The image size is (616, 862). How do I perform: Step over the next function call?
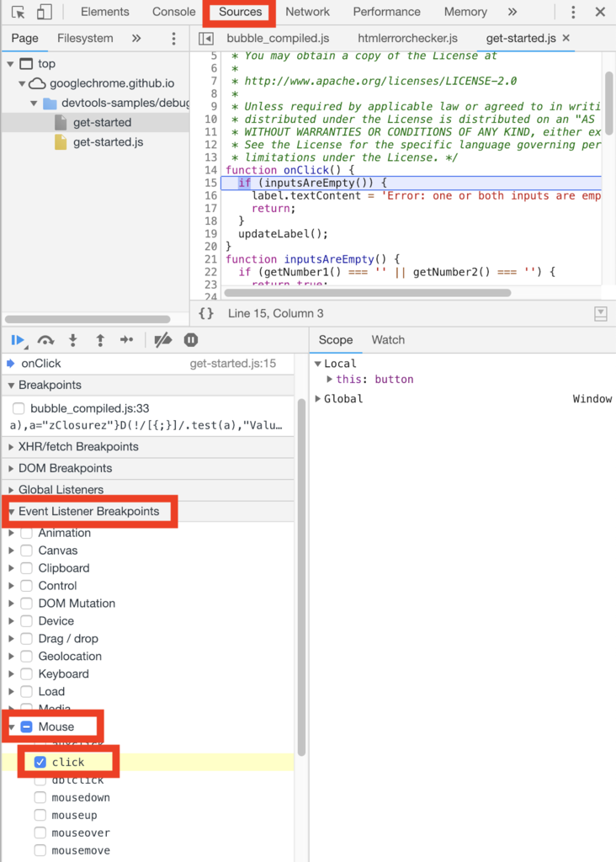click(x=45, y=340)
